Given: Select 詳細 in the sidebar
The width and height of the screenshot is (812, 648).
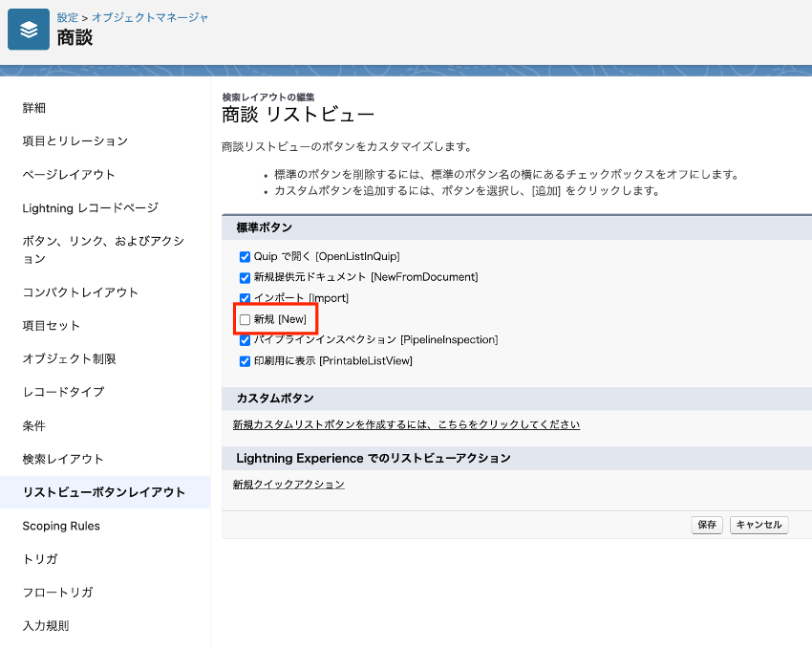Looking at the screenshot, I should click(34, 108).
